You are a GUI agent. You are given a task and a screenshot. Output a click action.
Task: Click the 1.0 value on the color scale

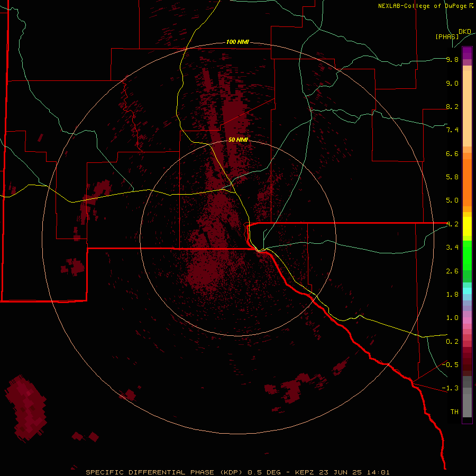coord(452,318)
